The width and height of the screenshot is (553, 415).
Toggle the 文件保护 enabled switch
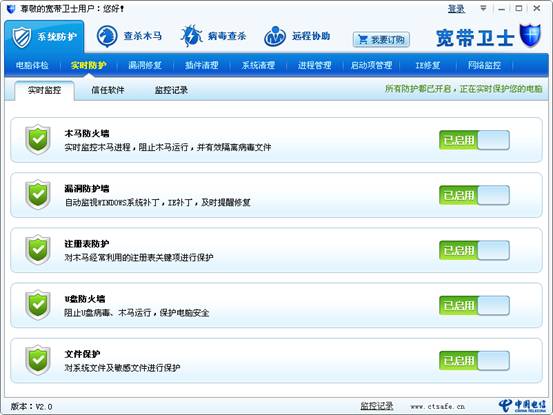coord(474,360)
